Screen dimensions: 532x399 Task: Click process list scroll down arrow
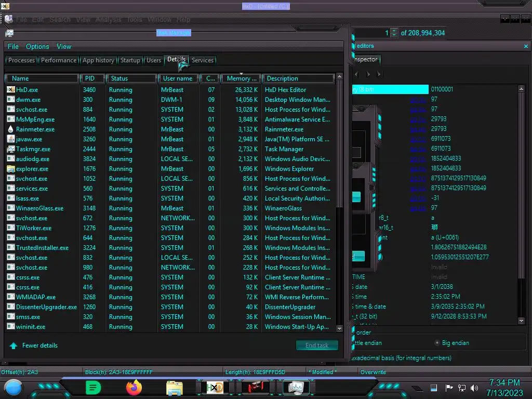click(339, 328)
